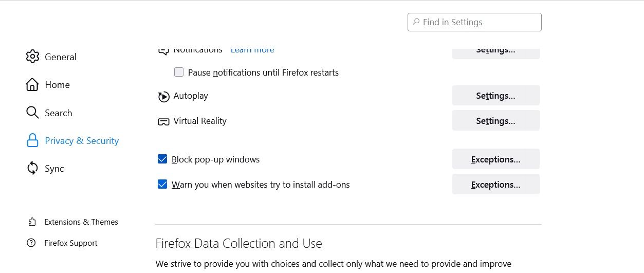Click the Extensions & Themes puzzle icon

(x=32, y=222)
